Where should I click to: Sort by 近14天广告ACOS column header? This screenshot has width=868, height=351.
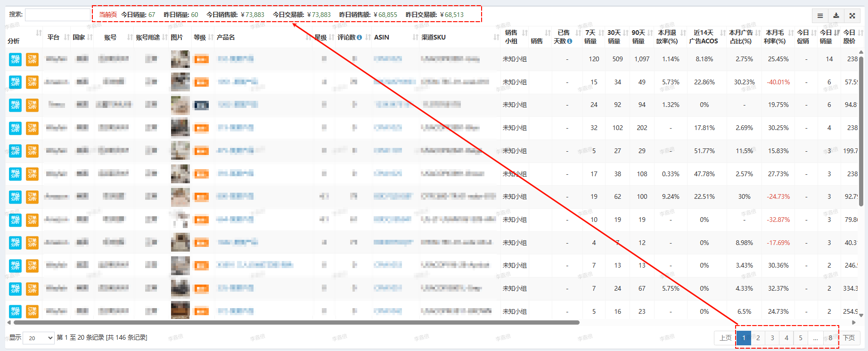[x=703, y=37]
